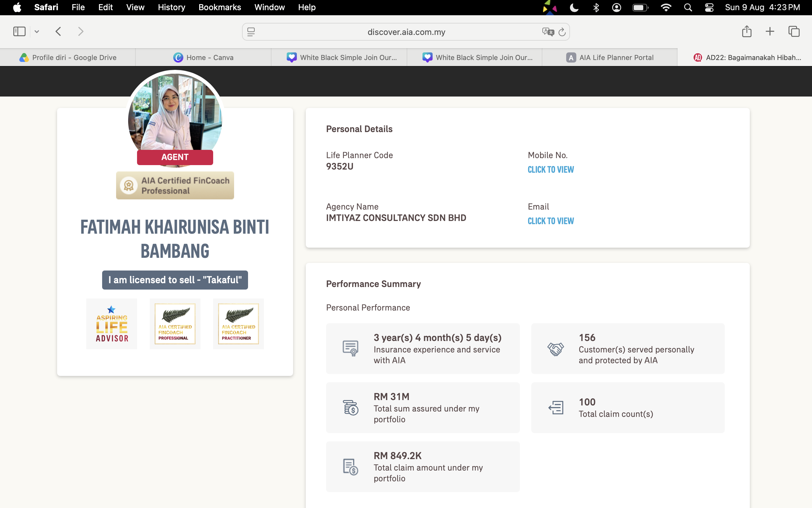Click the colorful app icon in menu bar
This screenshot has height=508, width=812.
coord(550,7)
